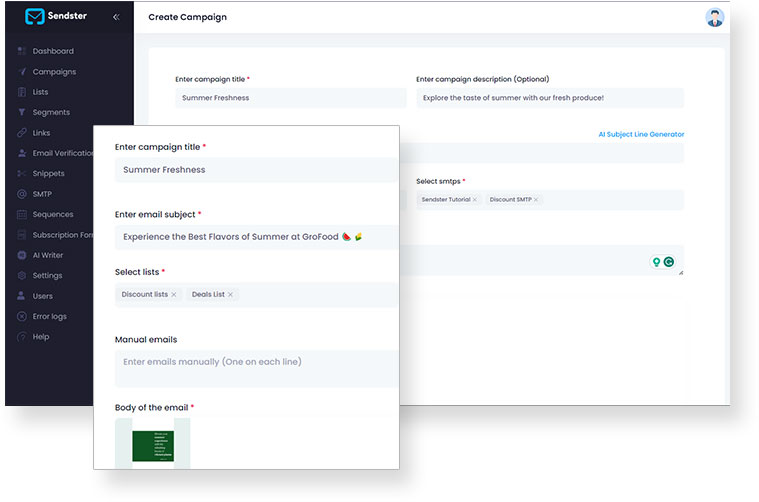Click the Links sidebar label
Image resolution: width=759 pixels, height=502 pixels.
41,133
